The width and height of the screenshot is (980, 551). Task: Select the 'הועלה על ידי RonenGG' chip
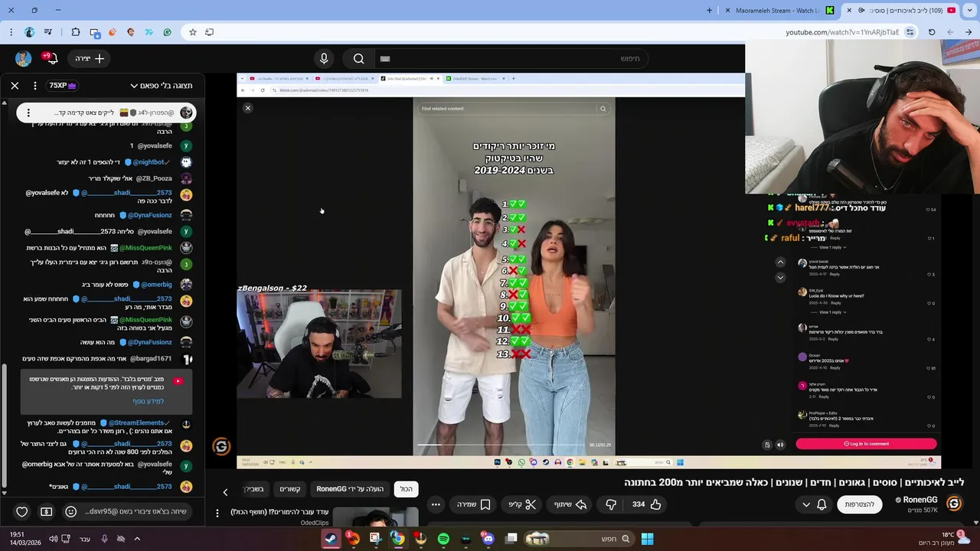[x=350, y=489]
